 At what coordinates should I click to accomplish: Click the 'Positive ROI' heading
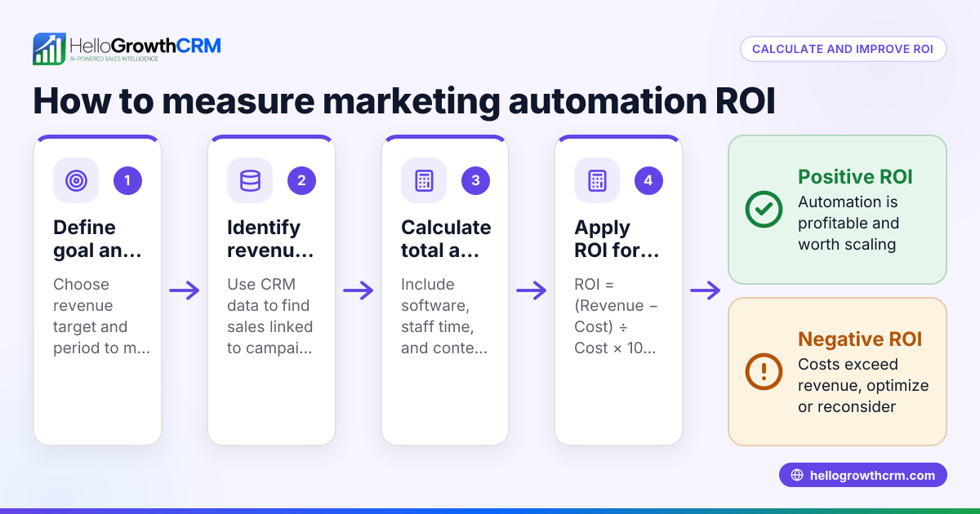click(x=855, y=177)
